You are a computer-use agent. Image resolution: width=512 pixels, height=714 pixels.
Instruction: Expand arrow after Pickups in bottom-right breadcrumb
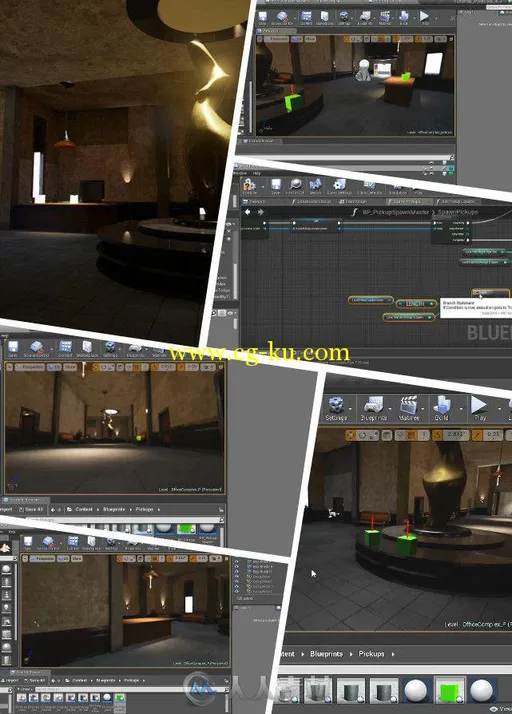click(393, 654)
